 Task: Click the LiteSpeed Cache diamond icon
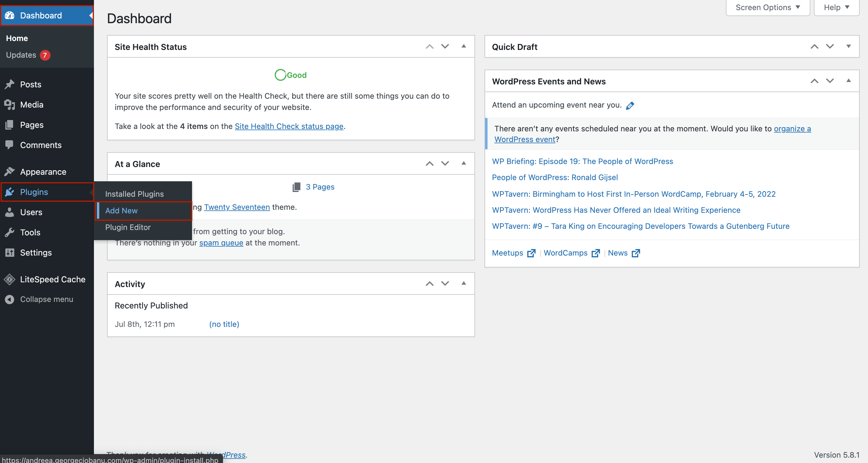point(10,279)
